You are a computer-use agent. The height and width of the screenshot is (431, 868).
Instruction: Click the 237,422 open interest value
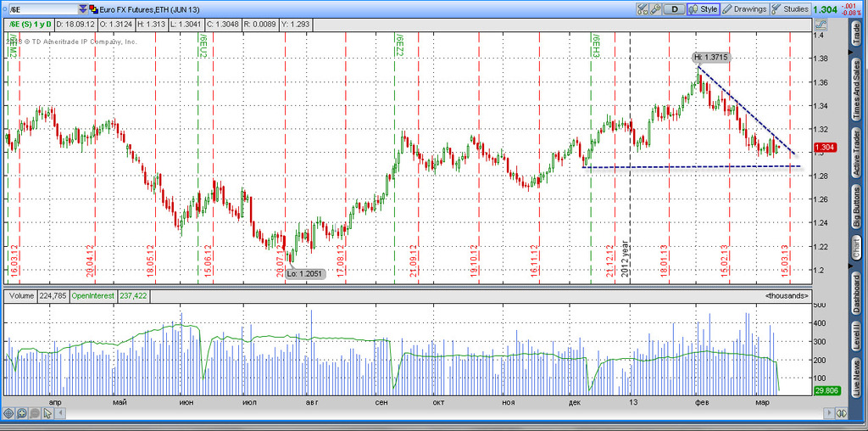click(x=133, y=296)
